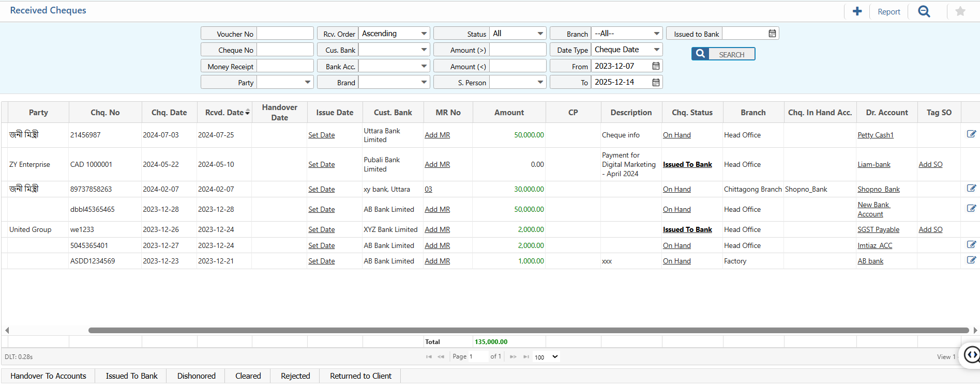Open the Dishonored tab
This screenshot has height=389, width=980.
[196, 376]
